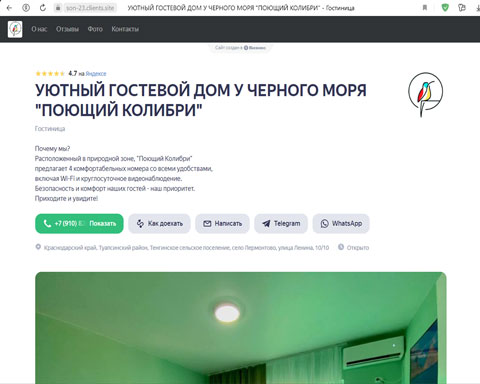Click the hummingbird logo in the nav bar
The height and width of the screenshot is (384, 480).
(15, 29)
